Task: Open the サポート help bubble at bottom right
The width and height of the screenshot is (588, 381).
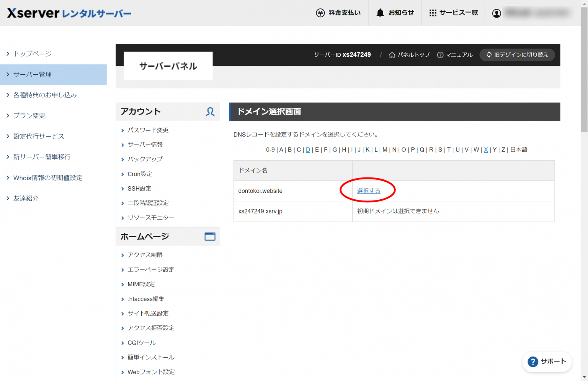Action: (x=547, y=361)
